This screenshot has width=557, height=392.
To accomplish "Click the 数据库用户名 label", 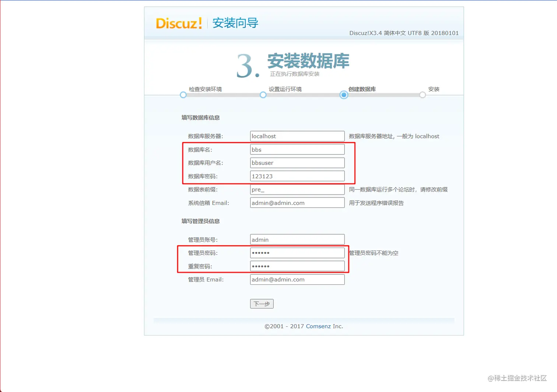I will 206,163.
